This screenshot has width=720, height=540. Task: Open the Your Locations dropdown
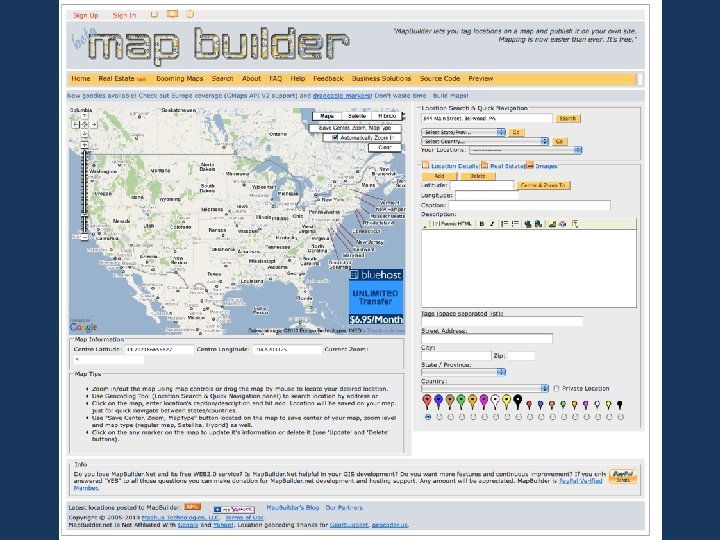click(x=525, y=150)
